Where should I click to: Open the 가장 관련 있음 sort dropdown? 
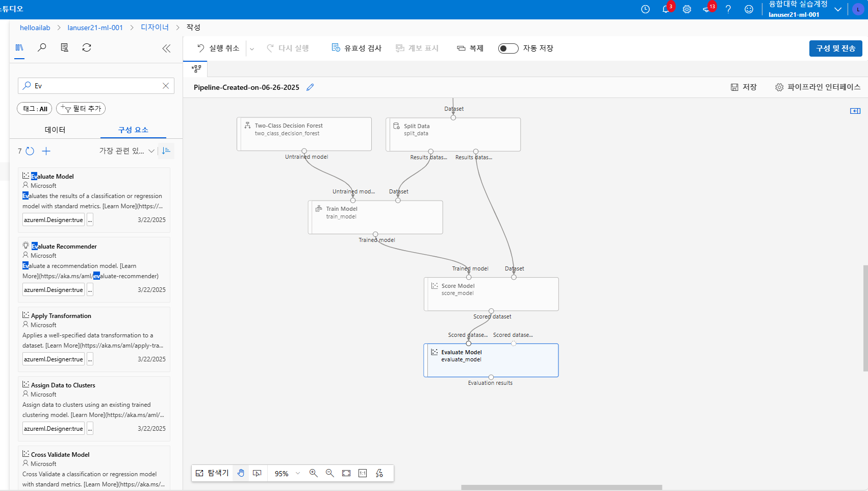(x=125, y=151)
